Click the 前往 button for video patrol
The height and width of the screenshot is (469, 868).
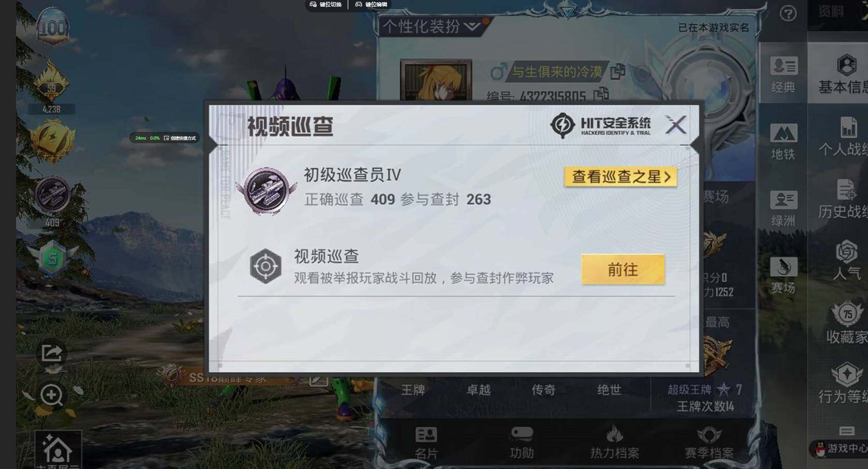(x=623, y=269)
